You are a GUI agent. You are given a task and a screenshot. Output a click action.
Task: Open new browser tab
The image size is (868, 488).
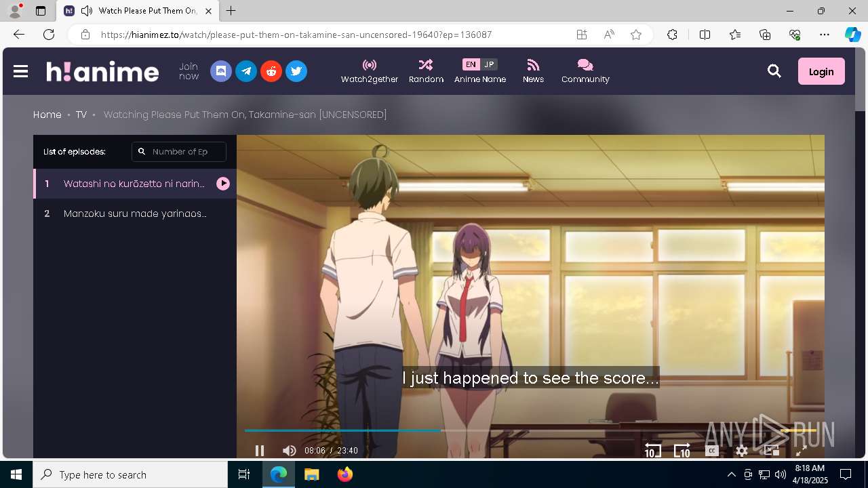[231, 11]
